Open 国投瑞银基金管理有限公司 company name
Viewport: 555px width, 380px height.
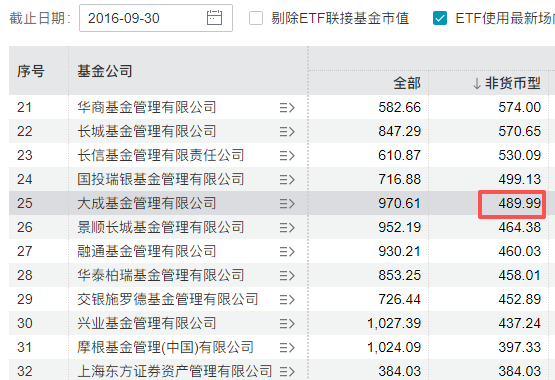(161, 179)
